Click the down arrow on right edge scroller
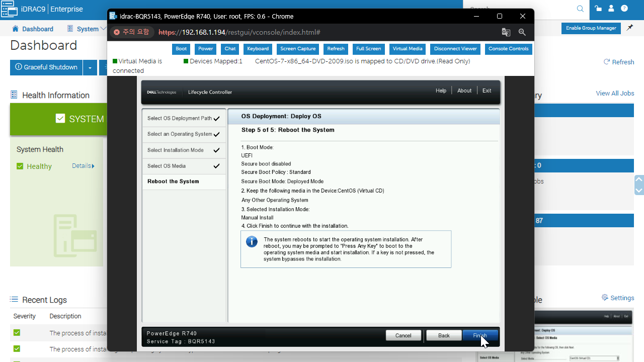 click(639, 190)
